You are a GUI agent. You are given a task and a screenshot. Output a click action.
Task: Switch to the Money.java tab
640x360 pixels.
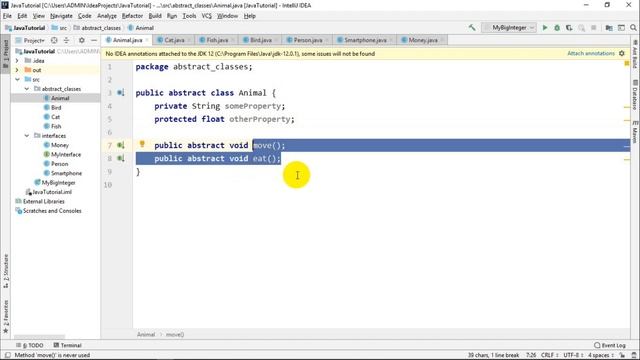coord(423,40)
